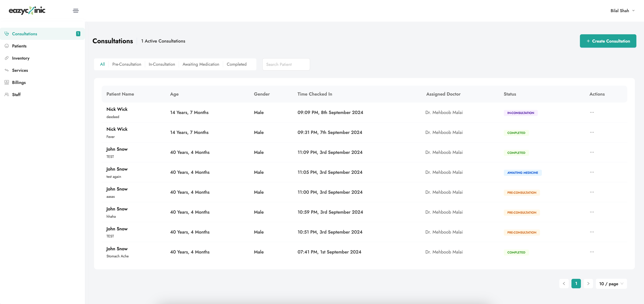Click the Services arrows icon

coord(7,70)
